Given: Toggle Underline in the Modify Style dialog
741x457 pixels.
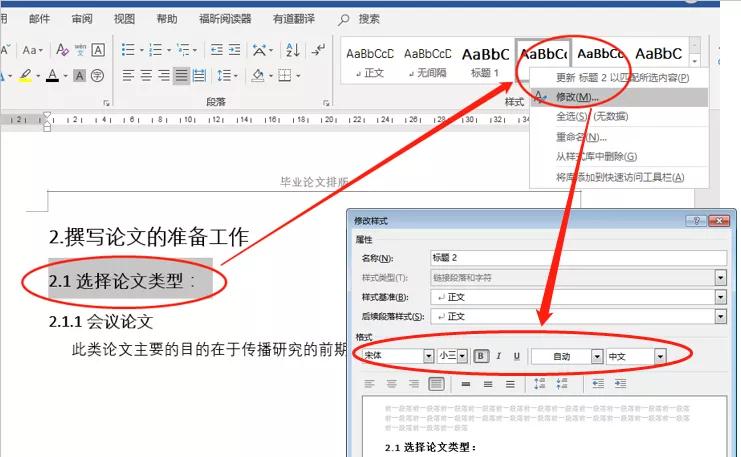Looking at the screenshot, I should pos(517,356).
